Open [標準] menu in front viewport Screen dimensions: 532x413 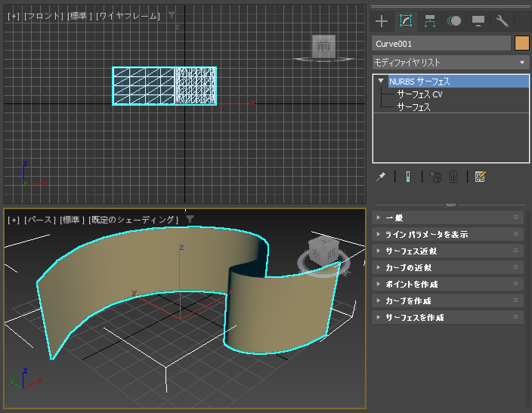80,16
